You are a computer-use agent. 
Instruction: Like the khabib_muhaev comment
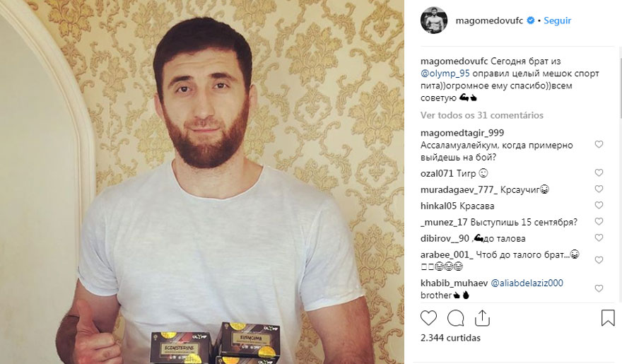click(599, 288)
